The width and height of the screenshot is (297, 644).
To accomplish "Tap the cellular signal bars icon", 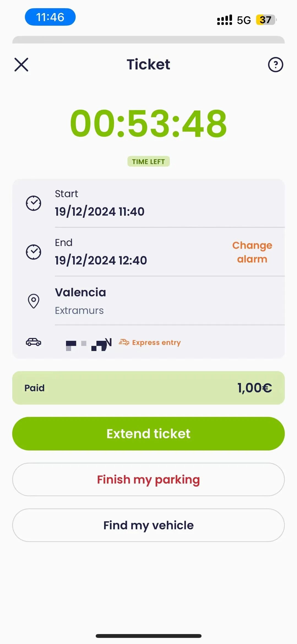I will [225, 20].
